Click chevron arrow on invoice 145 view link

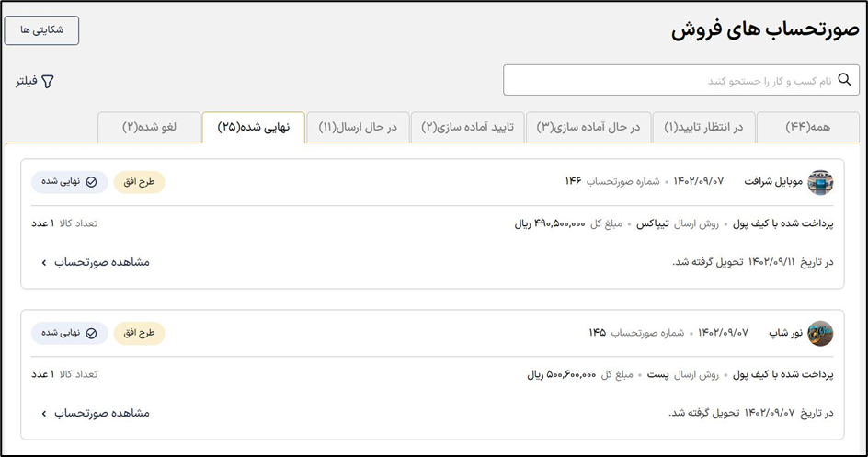pyautogui.click(x=43, y=414)
